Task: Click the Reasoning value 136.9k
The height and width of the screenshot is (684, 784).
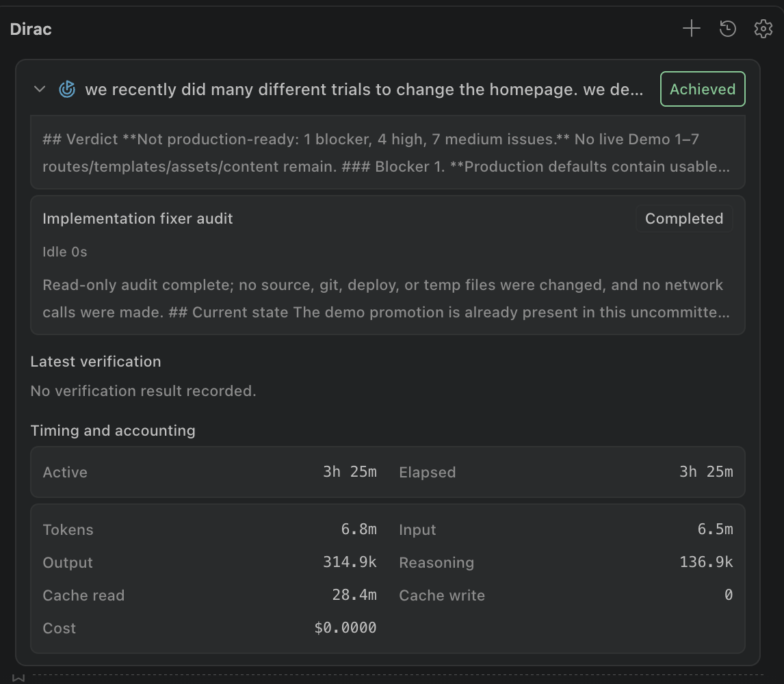Action: 706,562
